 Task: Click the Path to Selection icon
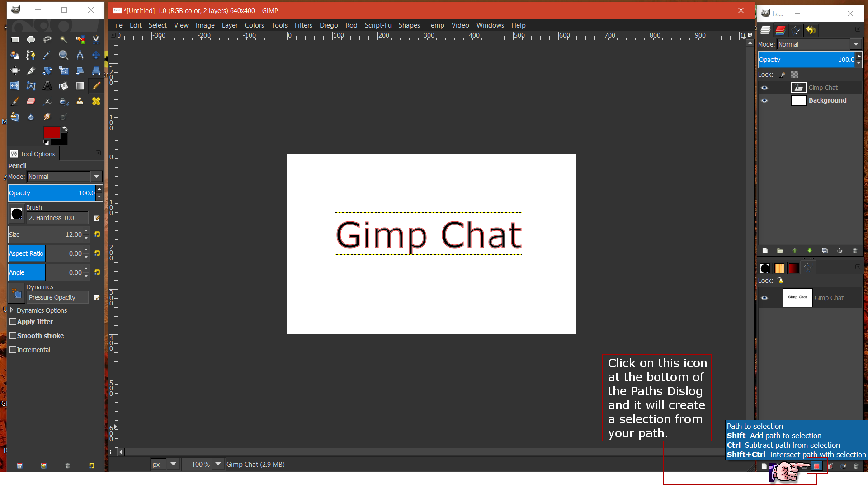point(816,466)
